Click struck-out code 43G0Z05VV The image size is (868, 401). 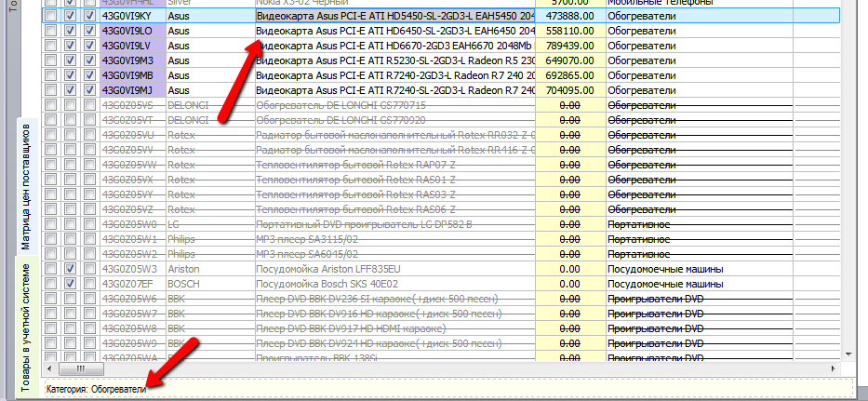132,150
